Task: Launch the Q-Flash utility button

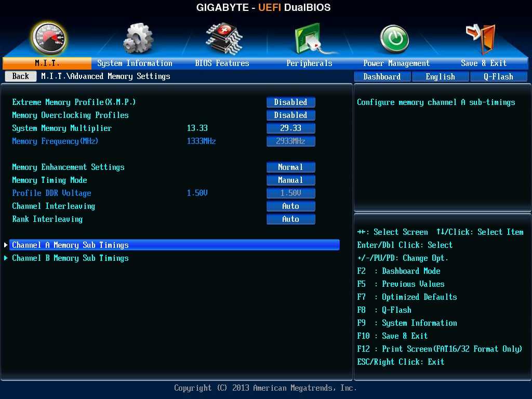Action: 498,76
